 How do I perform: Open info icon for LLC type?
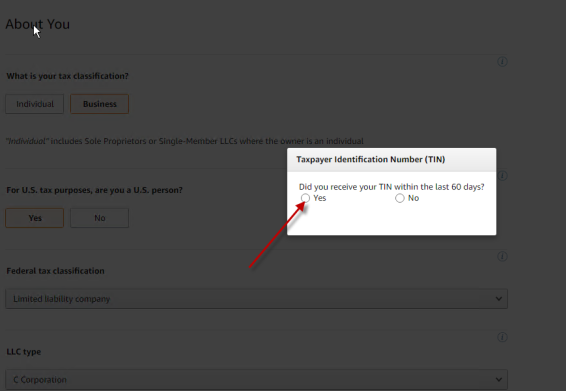click(502, 338)
